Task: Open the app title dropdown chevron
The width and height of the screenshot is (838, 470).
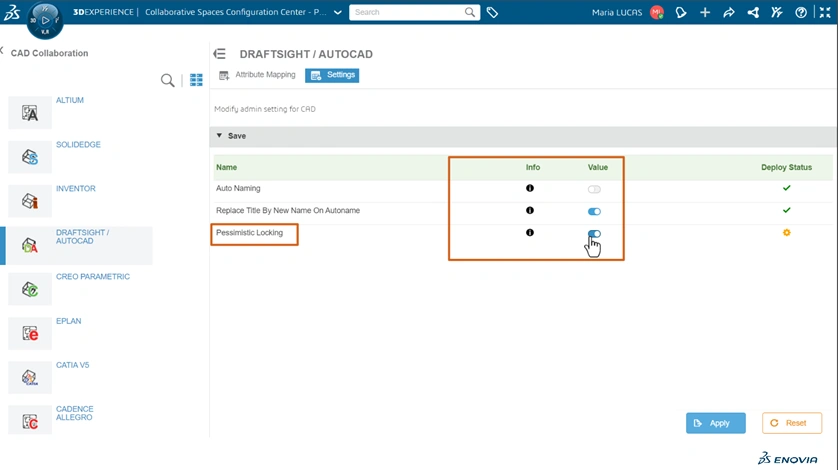Action: [x=338, y=13]
